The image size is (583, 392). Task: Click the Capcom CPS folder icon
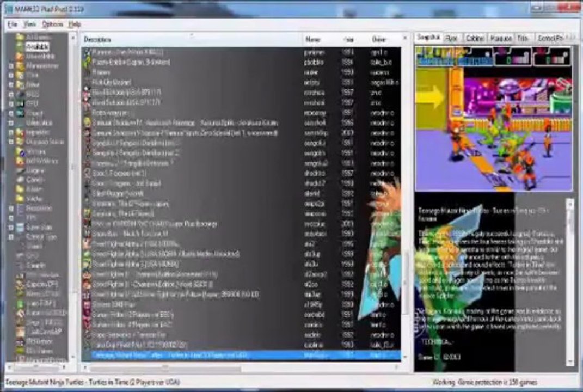20,284
